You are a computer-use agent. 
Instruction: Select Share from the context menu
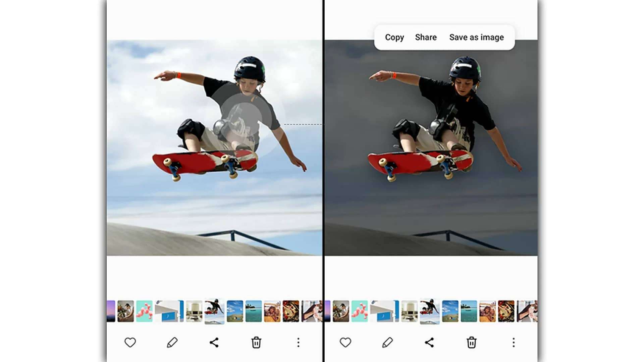click(x=426, y=37)
